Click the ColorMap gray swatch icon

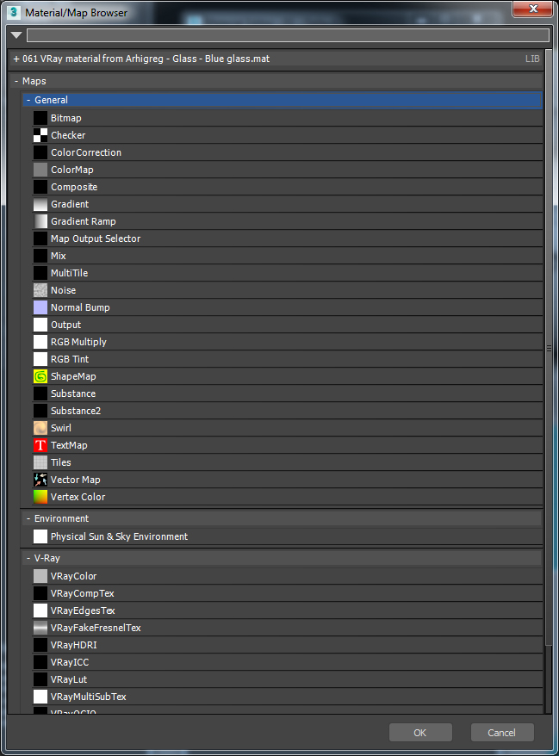click(x=40, y=170)
